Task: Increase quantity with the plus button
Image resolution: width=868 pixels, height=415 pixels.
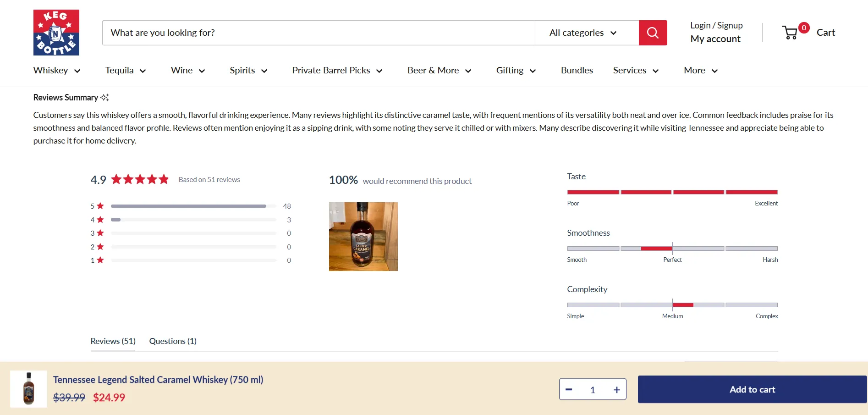Action: pyautogui.click(x=617, y=390)
